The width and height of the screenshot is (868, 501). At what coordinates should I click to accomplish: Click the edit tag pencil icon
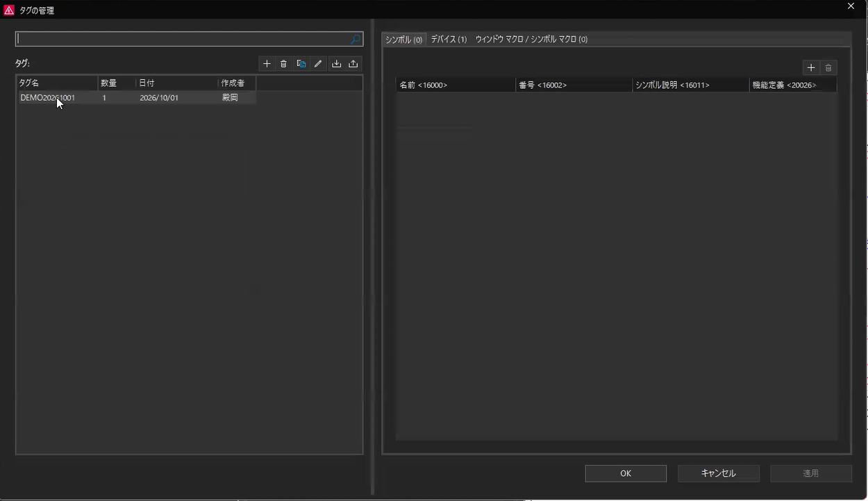(318, 64)
